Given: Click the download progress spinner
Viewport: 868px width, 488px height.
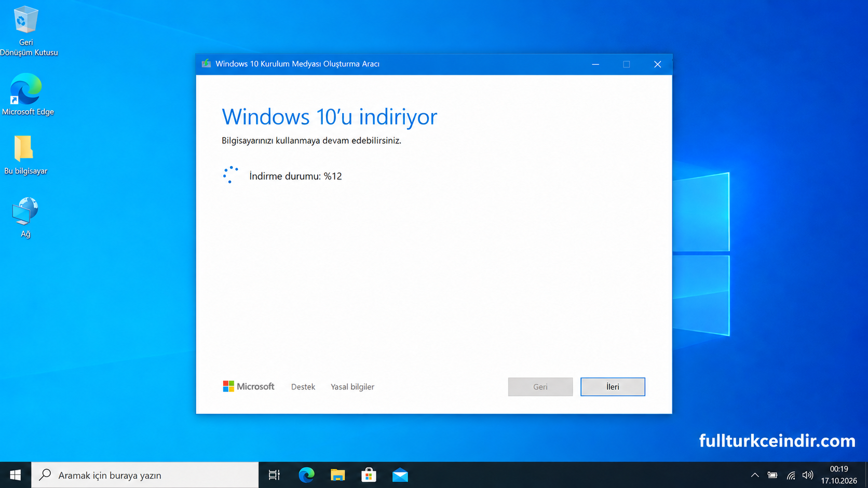Looking at the screenshot, I should [x=230, y=175].
